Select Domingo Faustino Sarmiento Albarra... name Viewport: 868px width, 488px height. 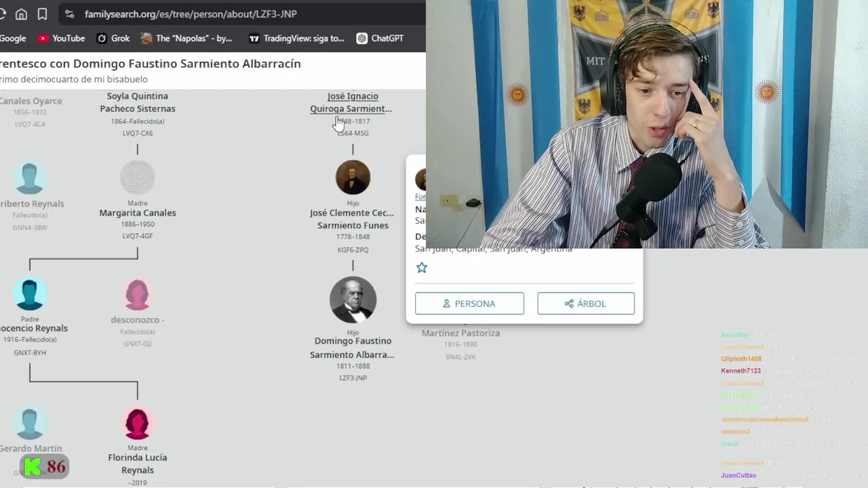point(353,348)
